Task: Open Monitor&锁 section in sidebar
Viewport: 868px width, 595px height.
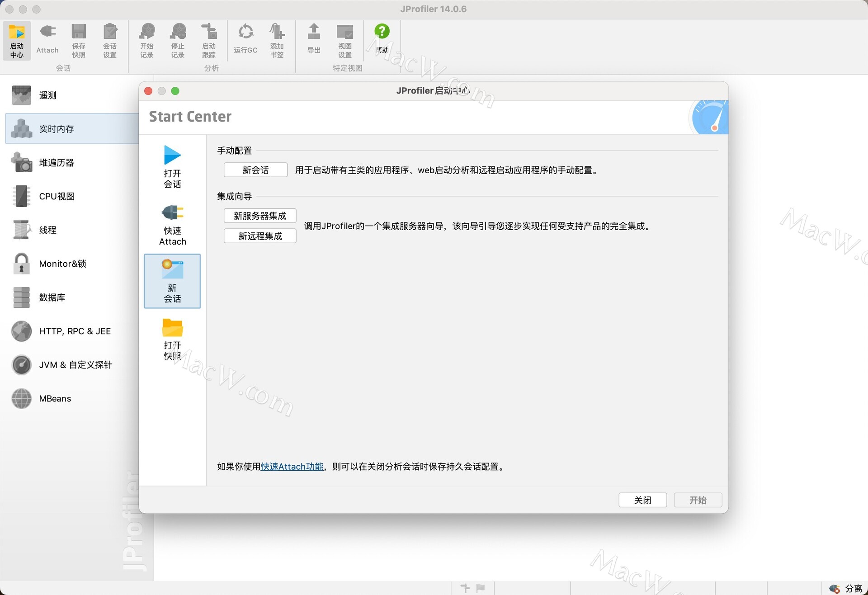Action: (x=72, y=264)
